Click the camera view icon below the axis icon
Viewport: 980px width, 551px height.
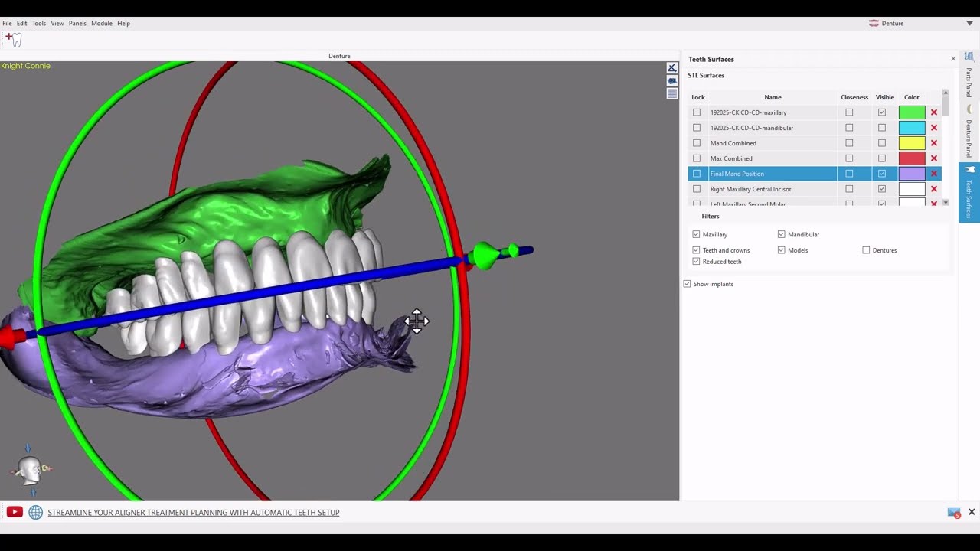click(671, 80)
